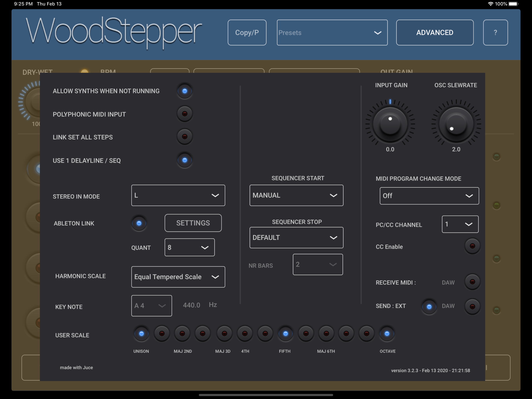Enable the CC Enable toggle
The width and height of the screenshot is (532, 399).
pyautogui.click(x=472, y=246)
